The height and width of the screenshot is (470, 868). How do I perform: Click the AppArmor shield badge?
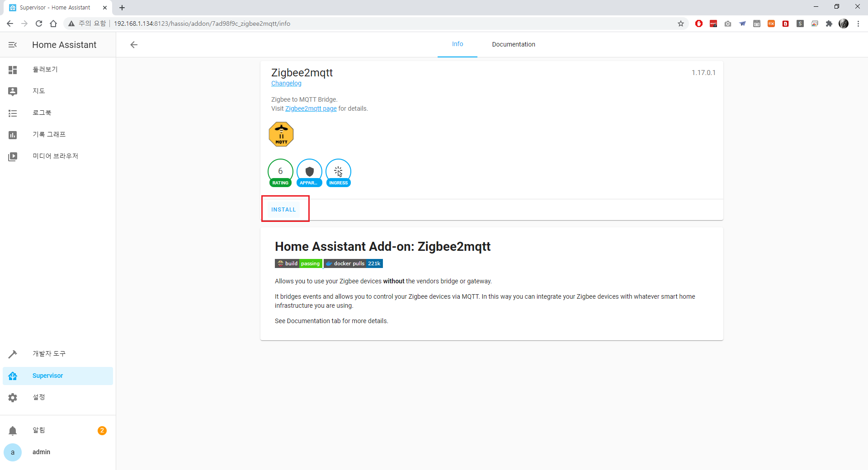(309, 173)
